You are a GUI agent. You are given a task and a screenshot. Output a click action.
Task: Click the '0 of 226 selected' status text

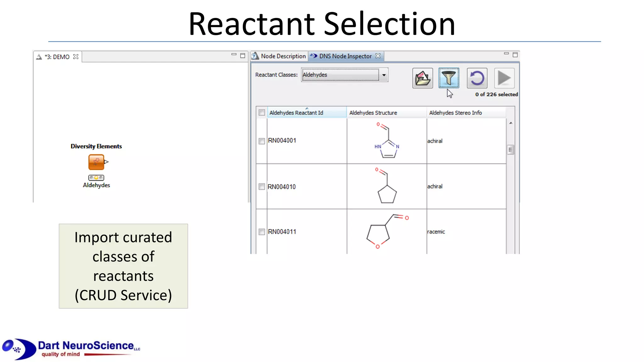(x=497, y=94)
